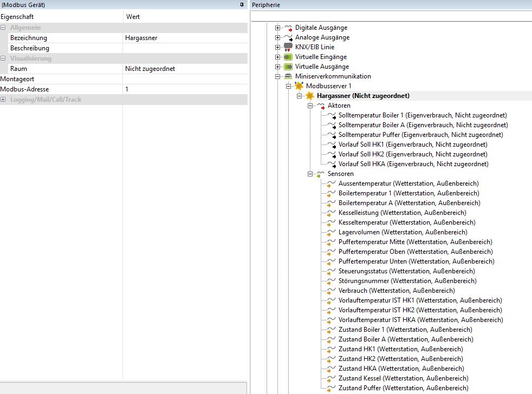Image resolution: width=532 pixels, height=394 pixels.
Task: Click the icon of Vorlauf Soll HK1
Action: point(332,145)
